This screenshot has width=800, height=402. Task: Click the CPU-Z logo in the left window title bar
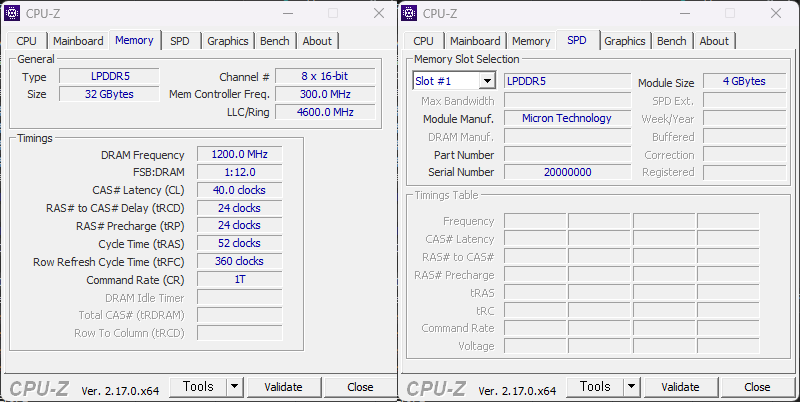(14, 13)
